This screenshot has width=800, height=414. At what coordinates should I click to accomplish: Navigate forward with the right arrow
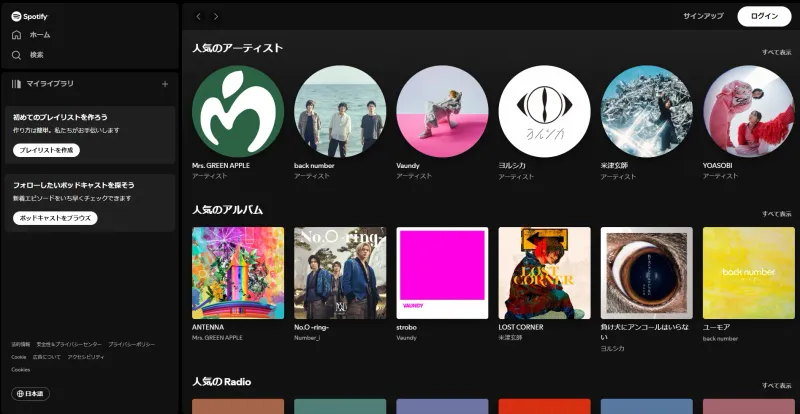pos(216,16)
